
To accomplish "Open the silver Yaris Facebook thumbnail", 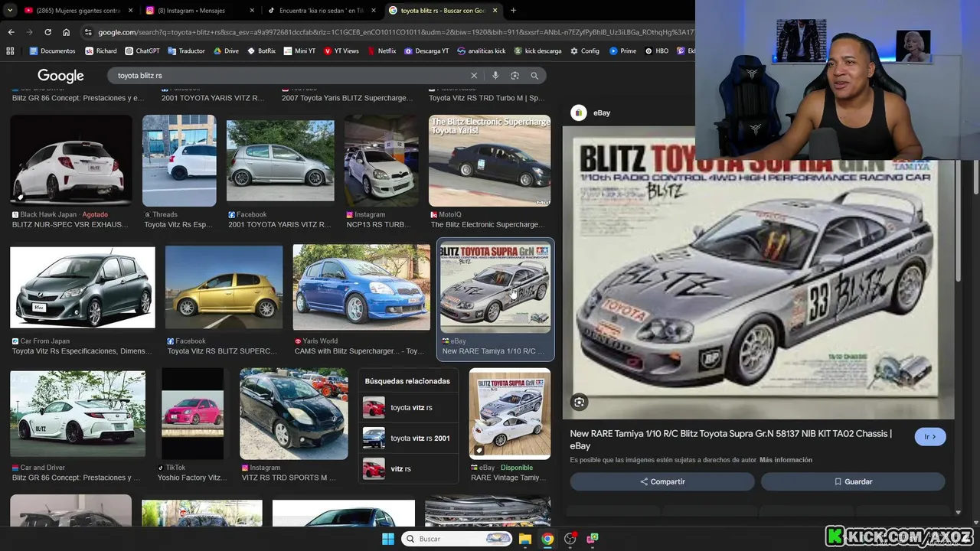I will (x=280, y=161).
